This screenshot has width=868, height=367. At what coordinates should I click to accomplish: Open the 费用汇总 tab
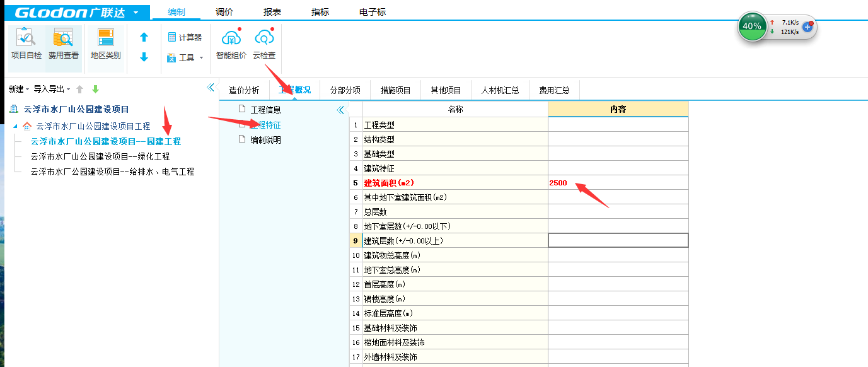point(554,90)
